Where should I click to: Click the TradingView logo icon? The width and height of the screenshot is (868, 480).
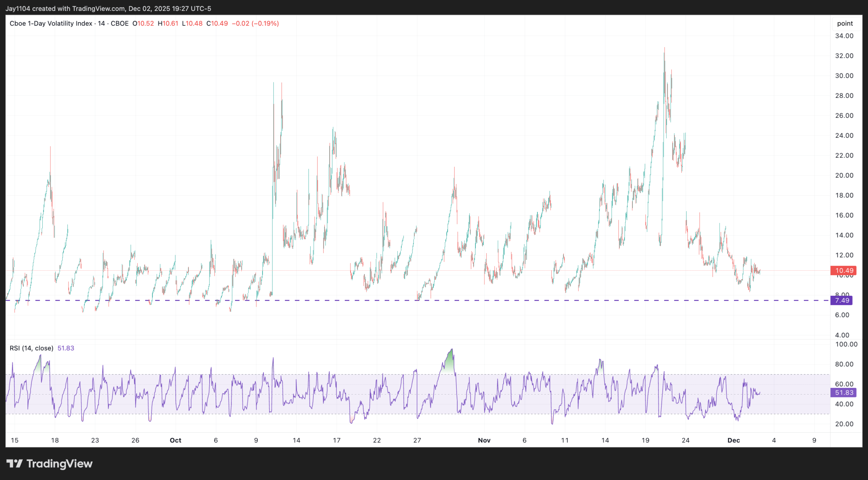click(14, 463)
